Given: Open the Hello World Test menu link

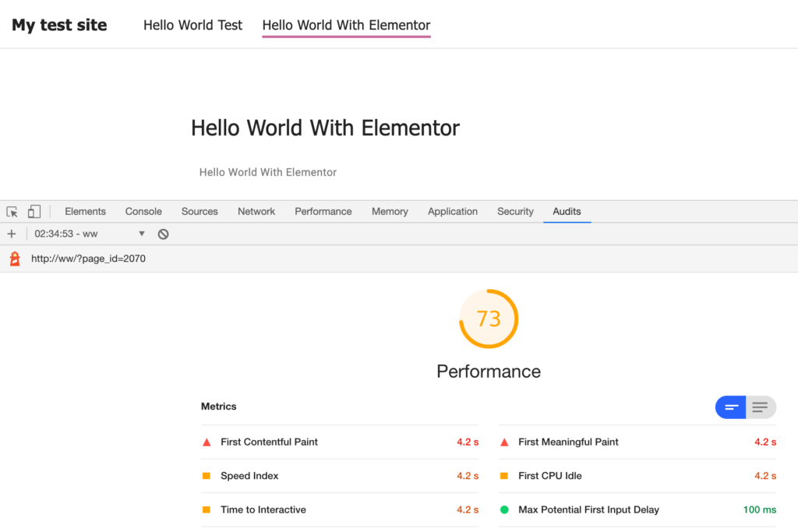Looking at the screenshot, I should tap(193, 25).
